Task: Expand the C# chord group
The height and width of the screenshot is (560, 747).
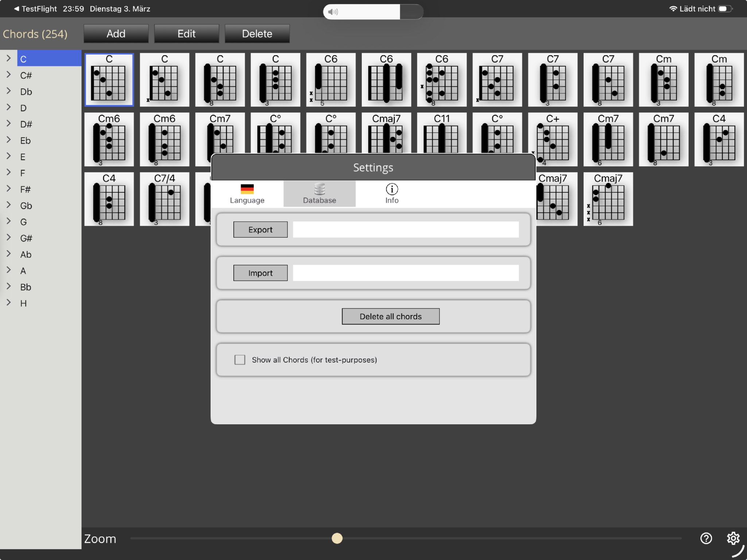Action: [x=9, y=75]
